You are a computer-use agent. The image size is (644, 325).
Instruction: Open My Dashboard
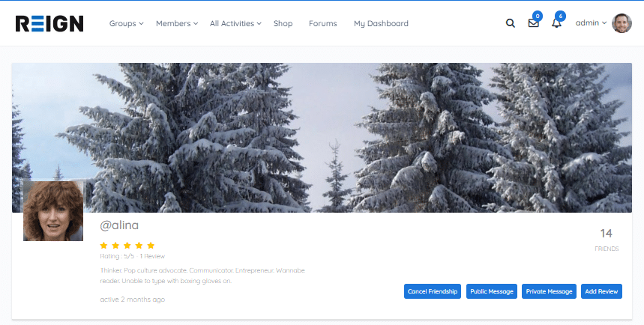381,23
